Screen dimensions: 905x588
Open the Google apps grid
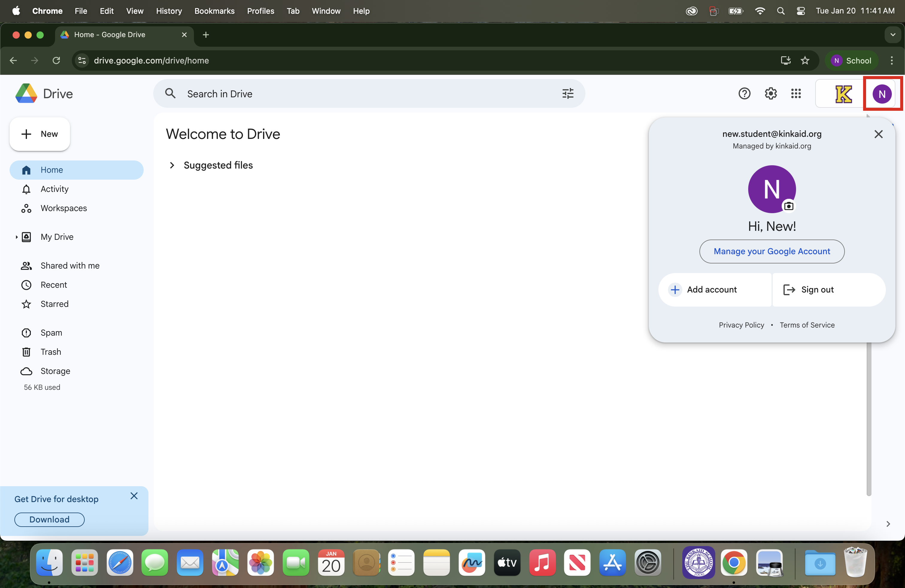pos(796,94)
